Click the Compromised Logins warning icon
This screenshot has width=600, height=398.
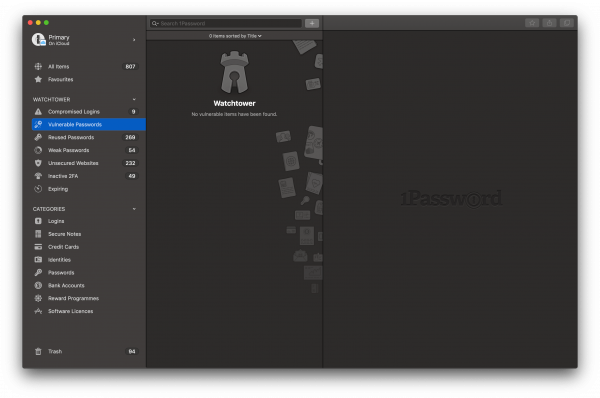(x=38, y=112)
